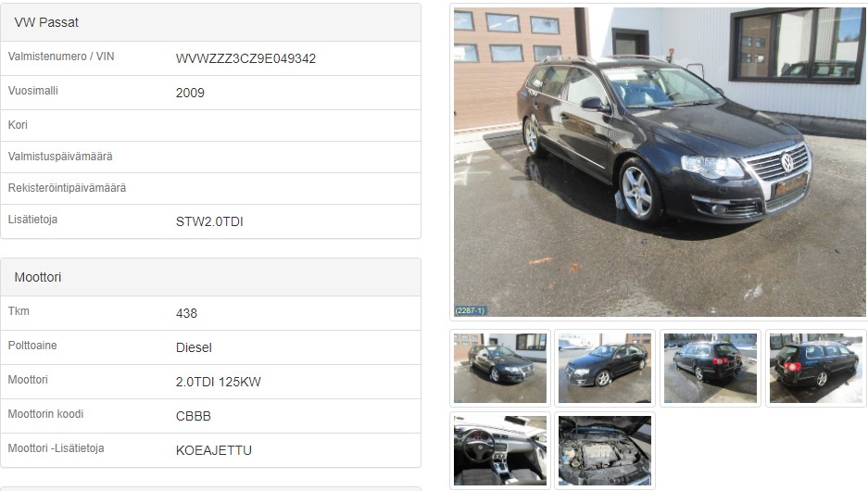Click the VW Passat panel header
868x491 pixels.
click(210, 22)
